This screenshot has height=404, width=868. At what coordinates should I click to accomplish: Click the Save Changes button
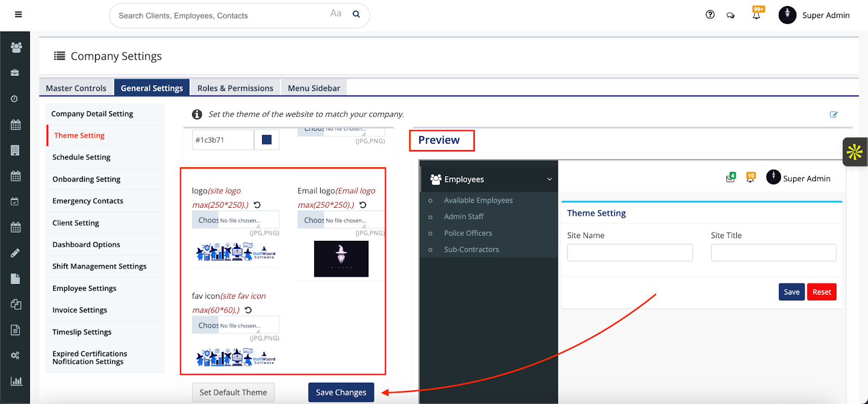click(341, 392)
